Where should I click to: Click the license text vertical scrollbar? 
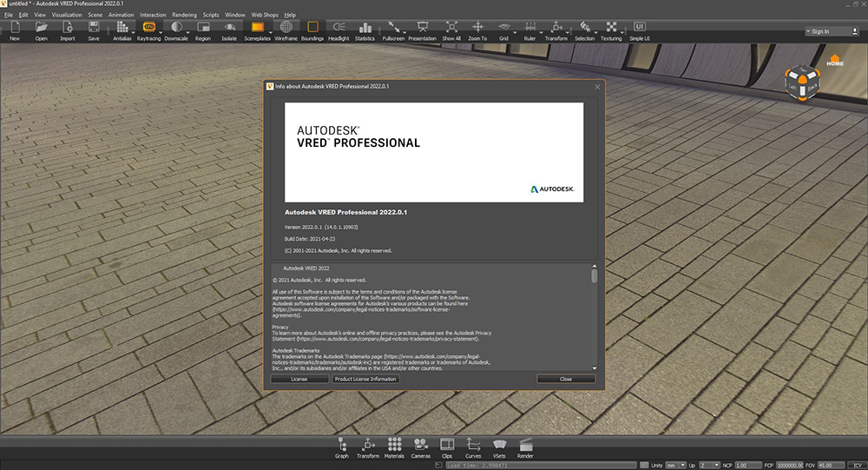click(595, 275)
